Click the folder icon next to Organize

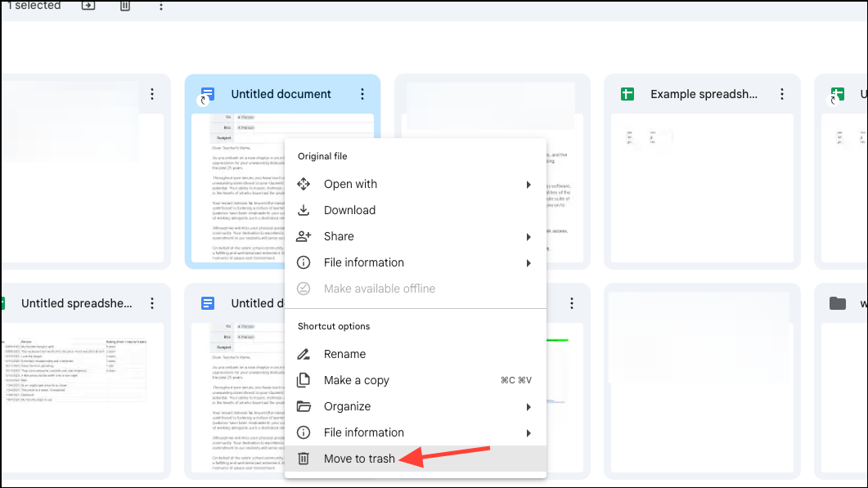tap(304, 406)
